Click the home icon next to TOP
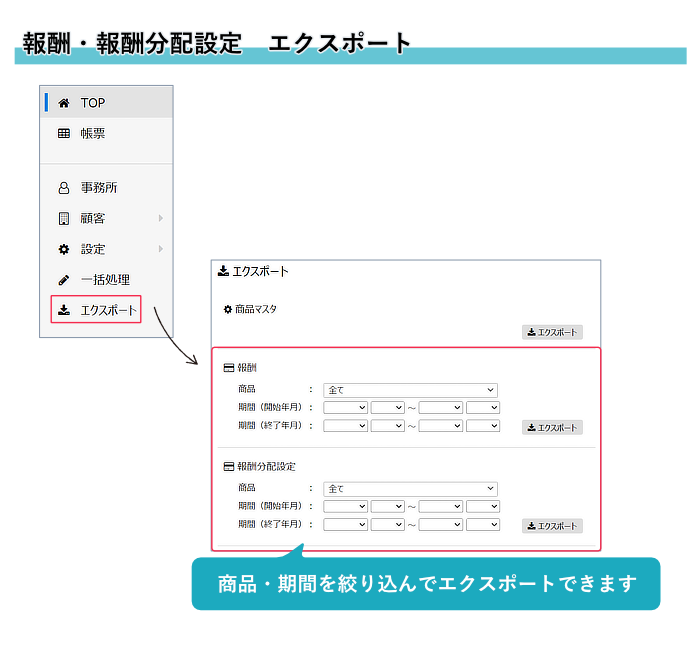Viewport: 700px width, 650px height. (x=64, y=103)
